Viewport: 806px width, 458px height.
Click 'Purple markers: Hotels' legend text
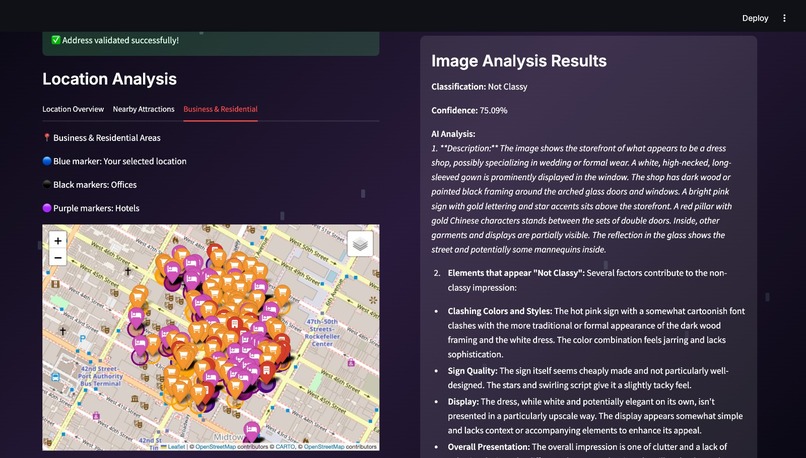point(96,208)
